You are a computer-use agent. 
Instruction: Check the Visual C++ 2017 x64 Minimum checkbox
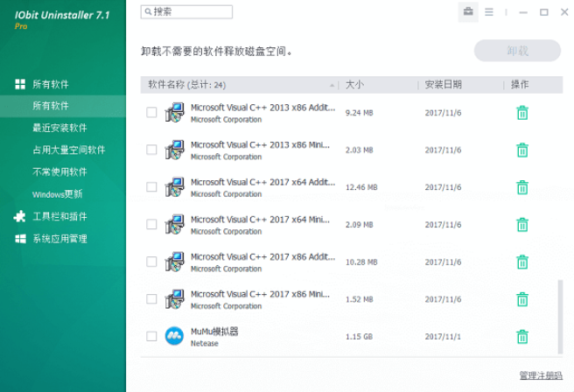pyautogui.click(x=151, y=224)
